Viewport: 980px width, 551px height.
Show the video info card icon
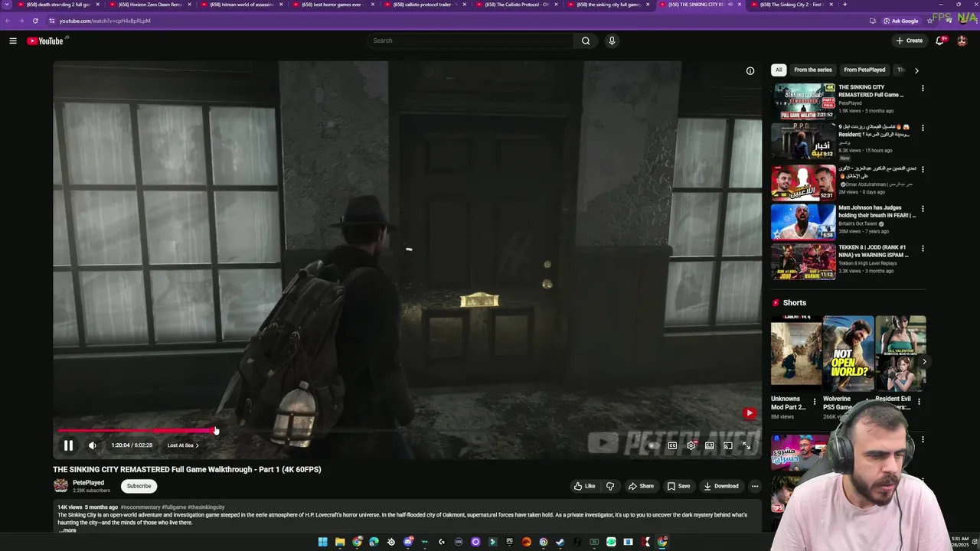(750, 70)
